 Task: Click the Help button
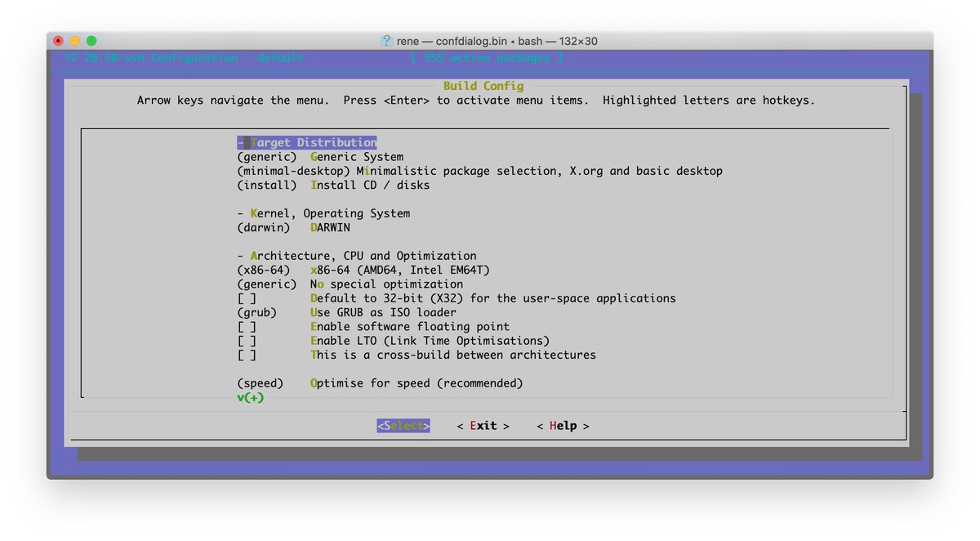click(x=563, y=426)
